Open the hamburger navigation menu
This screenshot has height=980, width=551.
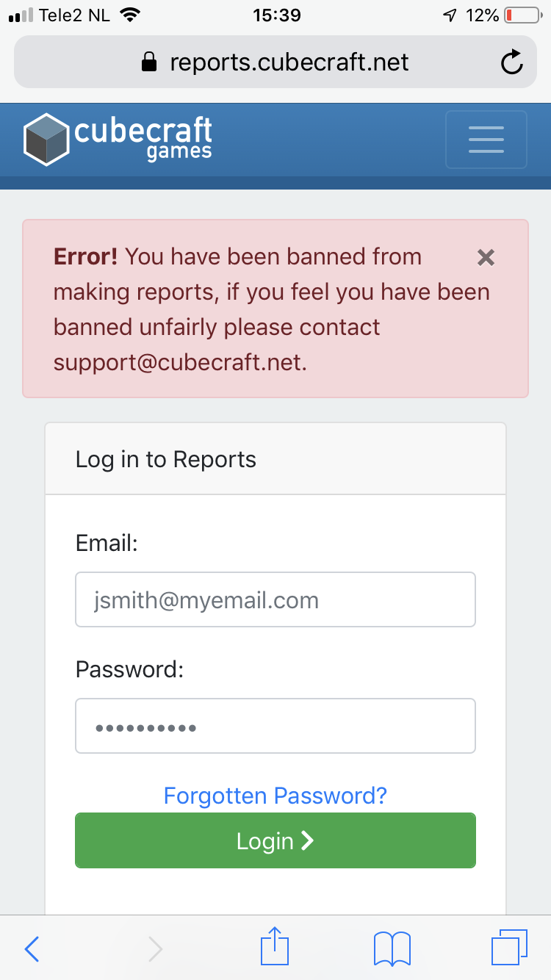coord(486,139)
